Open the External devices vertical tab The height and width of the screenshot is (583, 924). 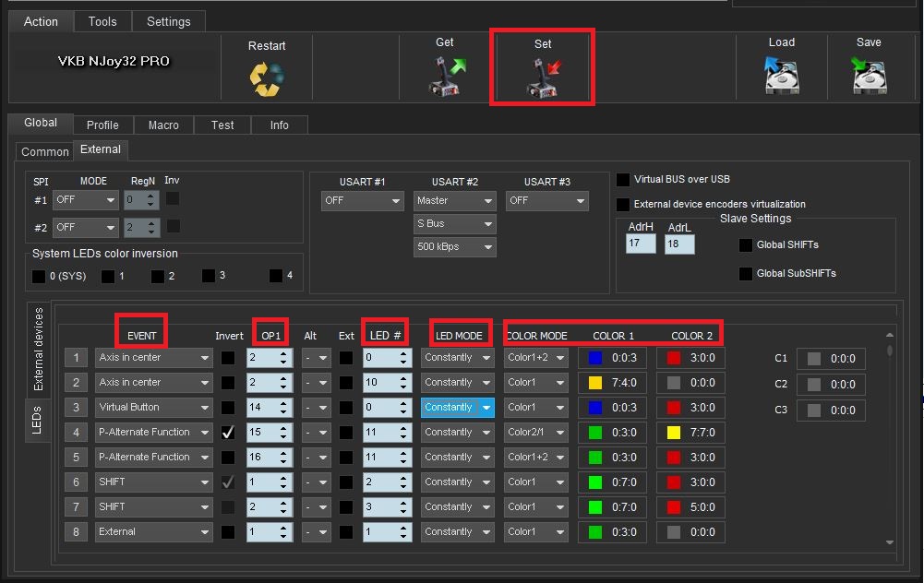pyautogui.click(x=38, y=351)
